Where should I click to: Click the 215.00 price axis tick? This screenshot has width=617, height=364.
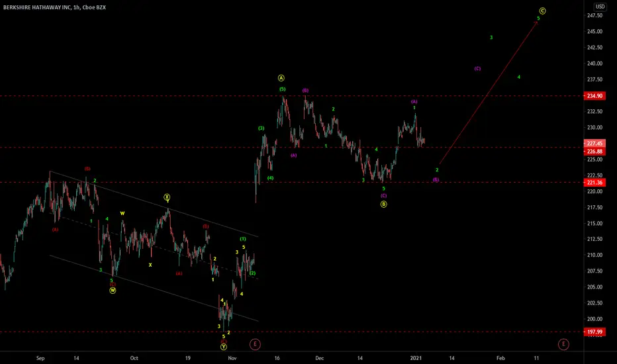coord(594,223)
